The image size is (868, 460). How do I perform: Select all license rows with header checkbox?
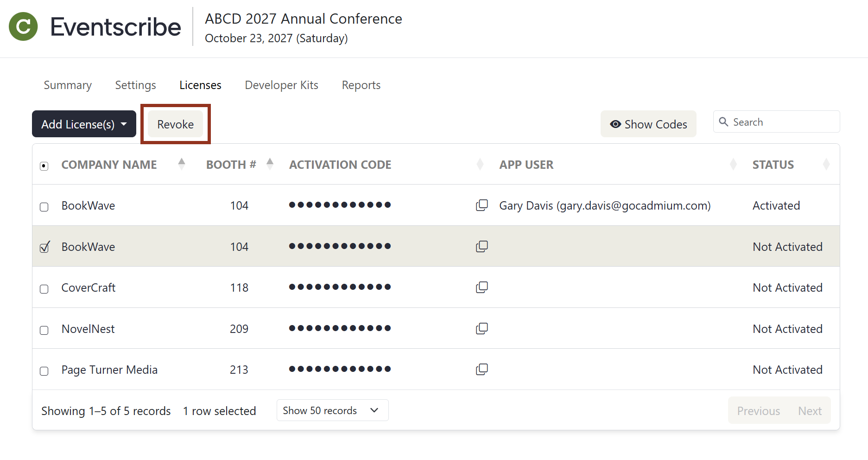pyautogui.click(x=44, y=165)
